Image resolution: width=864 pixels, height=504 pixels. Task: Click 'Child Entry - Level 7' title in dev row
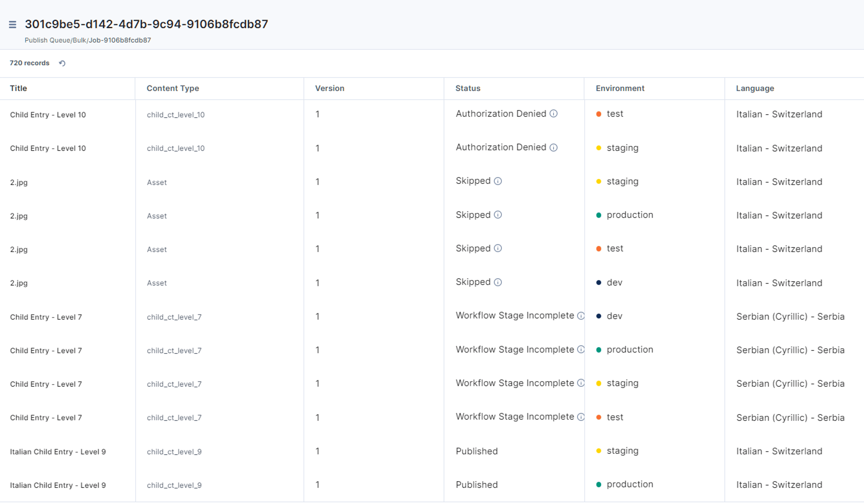click(x=46, y=317)
